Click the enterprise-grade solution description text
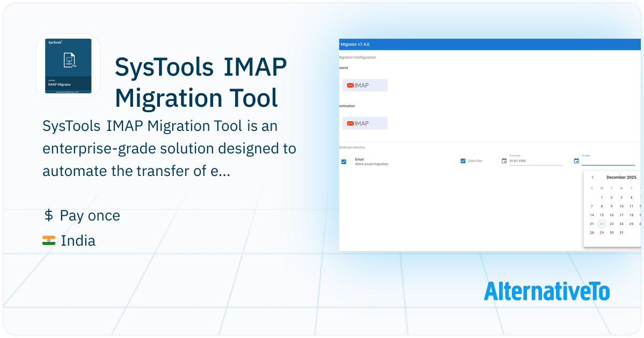 (169, 148)
